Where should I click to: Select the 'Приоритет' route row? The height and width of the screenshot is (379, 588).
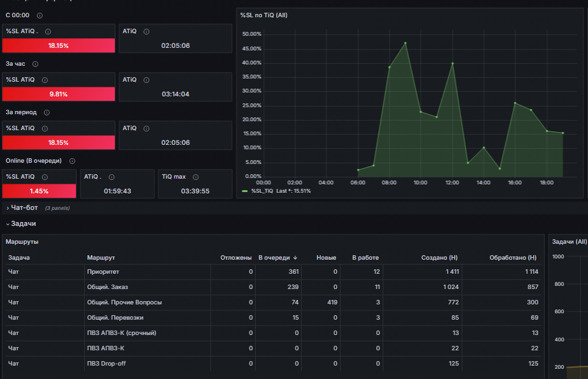click(x=273, y=272)
